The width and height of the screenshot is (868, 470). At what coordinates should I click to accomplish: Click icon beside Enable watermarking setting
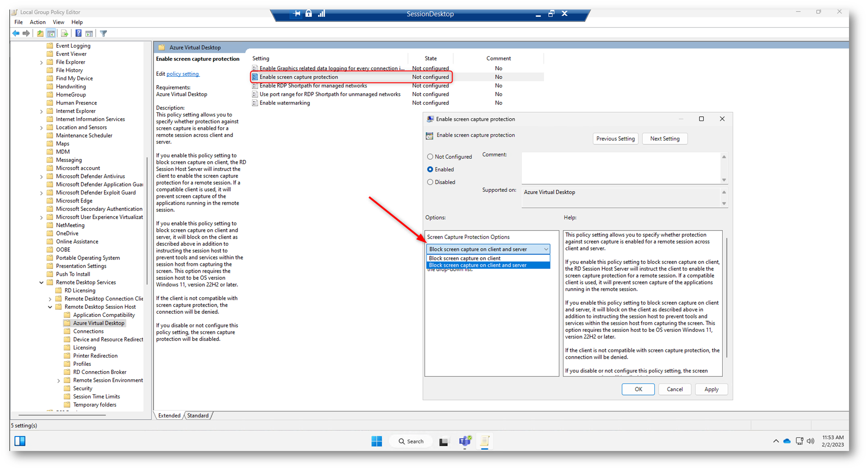click(255, 103)
